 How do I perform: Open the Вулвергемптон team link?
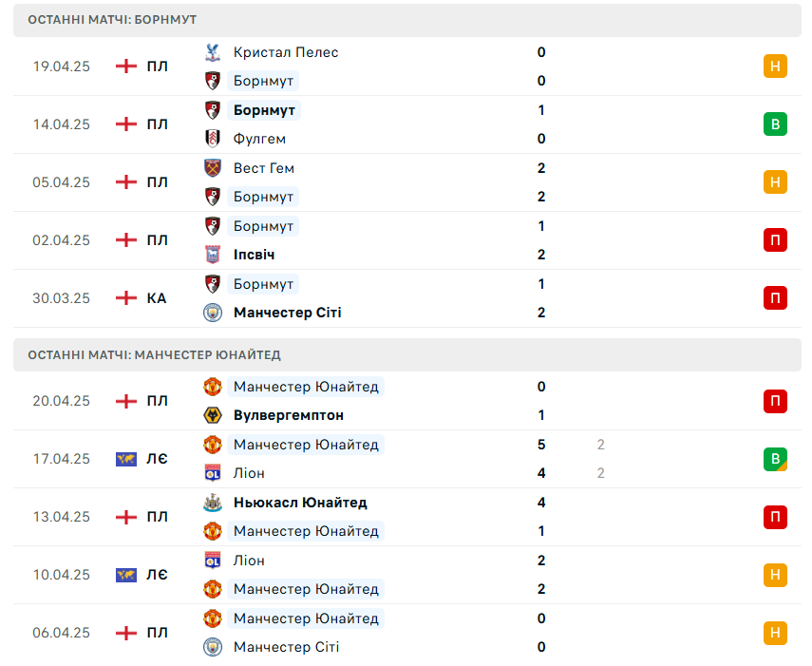[x=289, y=415]
